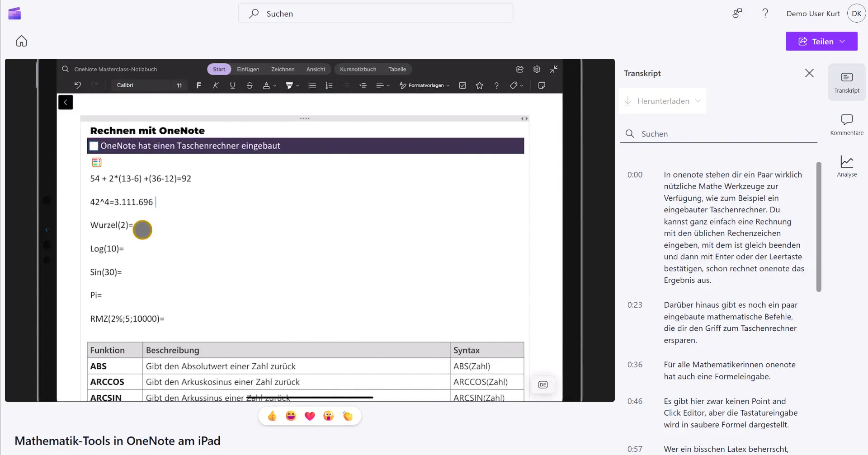
Task: Toggle the Transkript panel button
Action: (x=847, y=82)
